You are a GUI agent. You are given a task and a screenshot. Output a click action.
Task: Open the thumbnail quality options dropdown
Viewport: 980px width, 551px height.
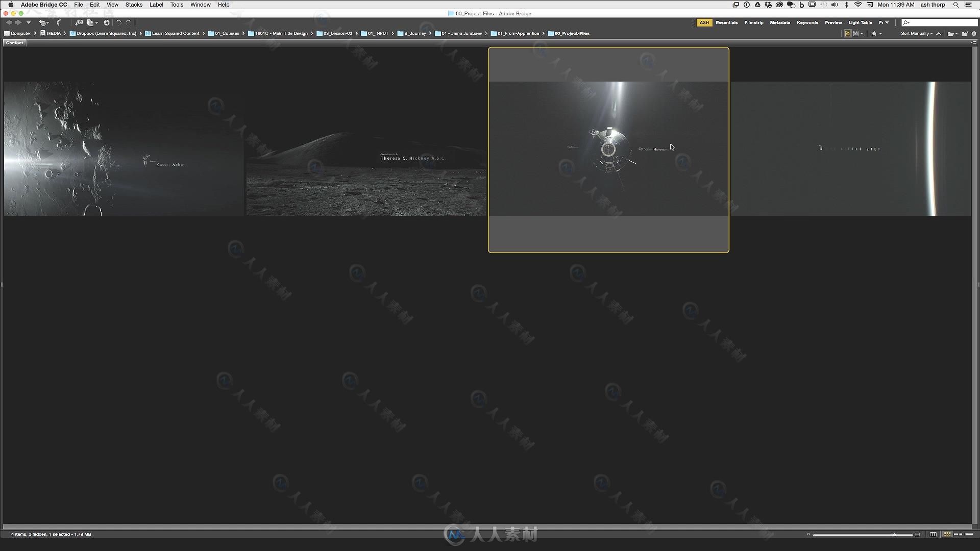[x=858, y=33]
